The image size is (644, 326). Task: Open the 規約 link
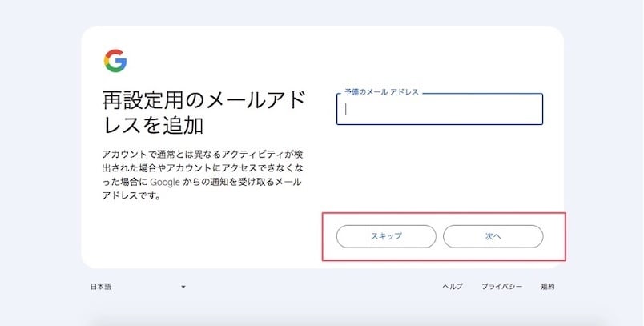pyautogui.click(x=547, y=287)
